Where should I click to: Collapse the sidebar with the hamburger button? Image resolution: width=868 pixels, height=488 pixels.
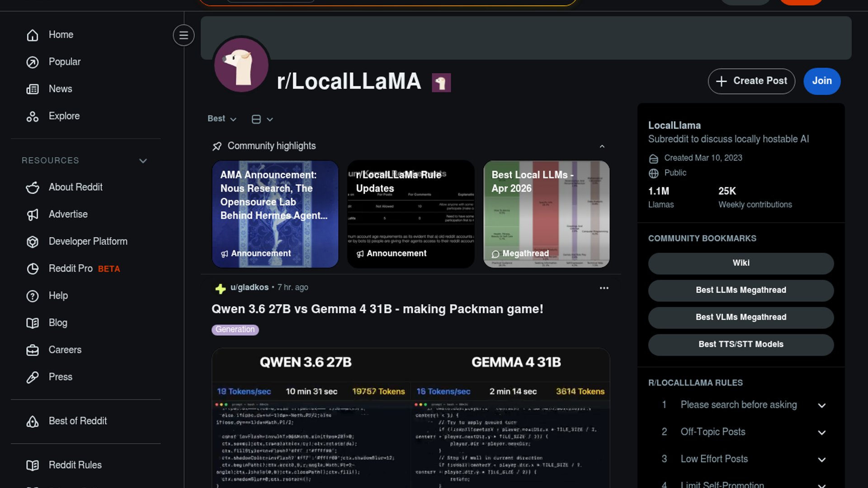(184, 35)
